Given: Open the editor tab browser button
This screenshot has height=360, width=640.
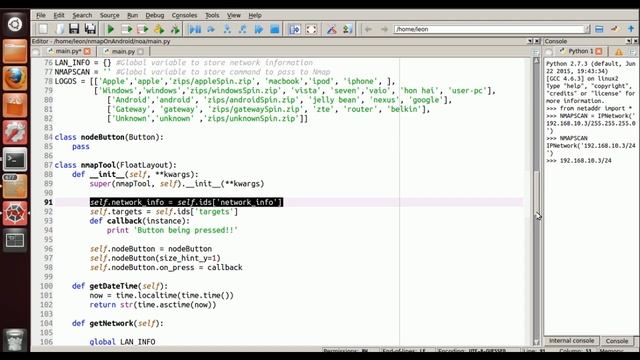Looking at the screenshot, I should 36,52.
